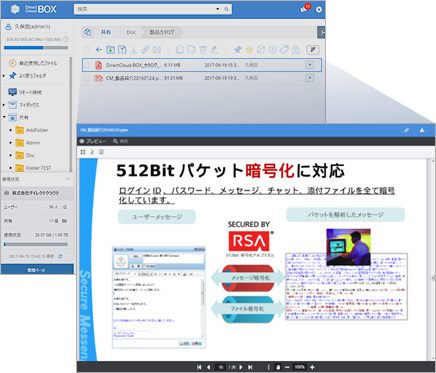
Task: Click the view toggle button at toolbar right
Action: point(313,50)
